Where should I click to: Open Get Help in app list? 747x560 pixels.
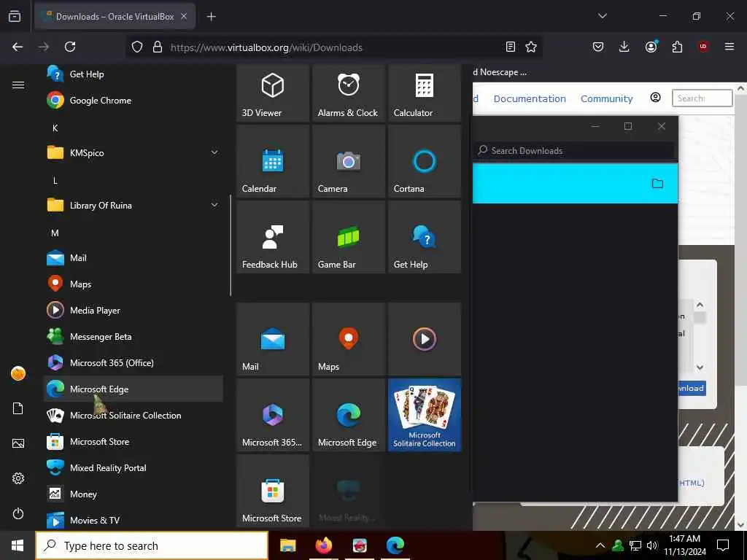133,74
